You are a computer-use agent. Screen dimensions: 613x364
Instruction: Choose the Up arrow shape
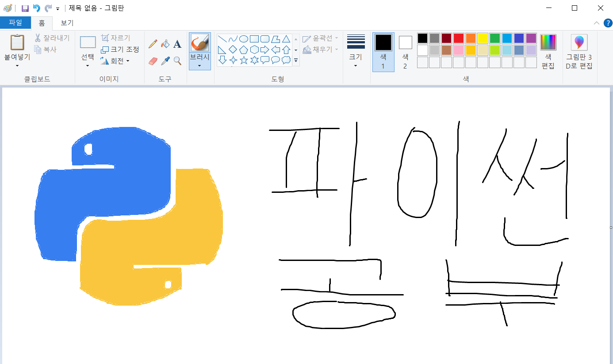286,50
